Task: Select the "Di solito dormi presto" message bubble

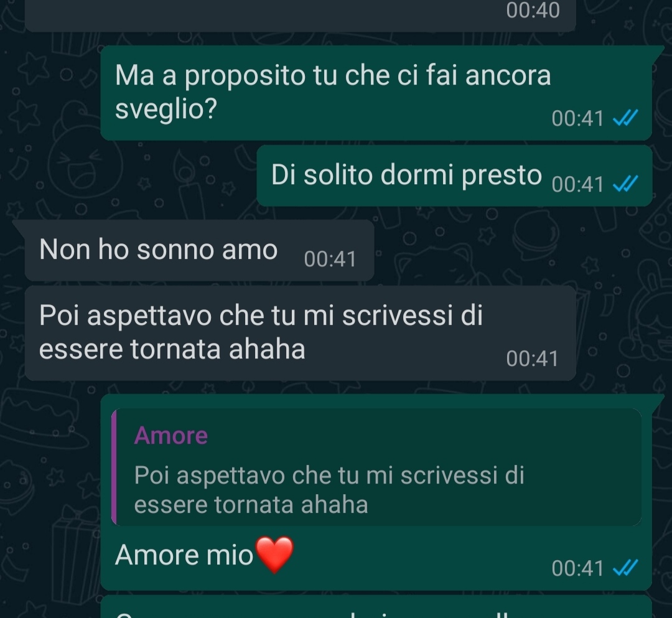Action: (x=454, y=176)
